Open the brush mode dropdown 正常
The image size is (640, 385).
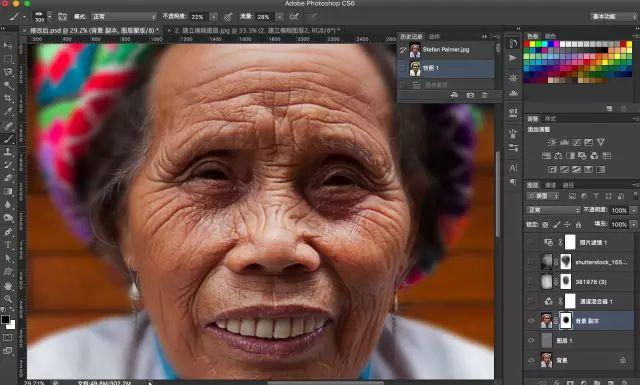pyautogui.click(x=124, y=16)
